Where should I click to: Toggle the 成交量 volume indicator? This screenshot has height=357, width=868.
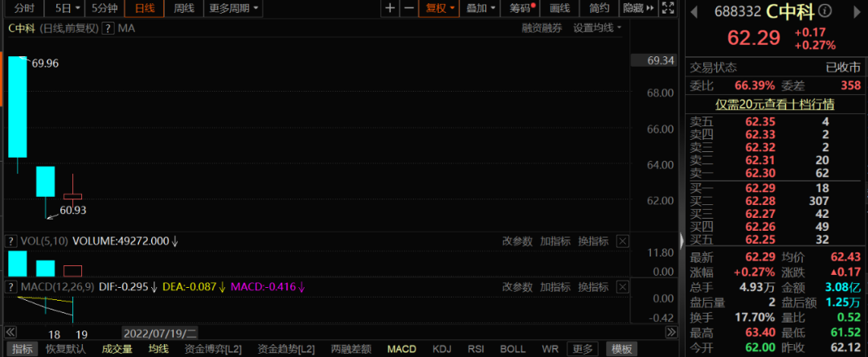click(117, 349)
